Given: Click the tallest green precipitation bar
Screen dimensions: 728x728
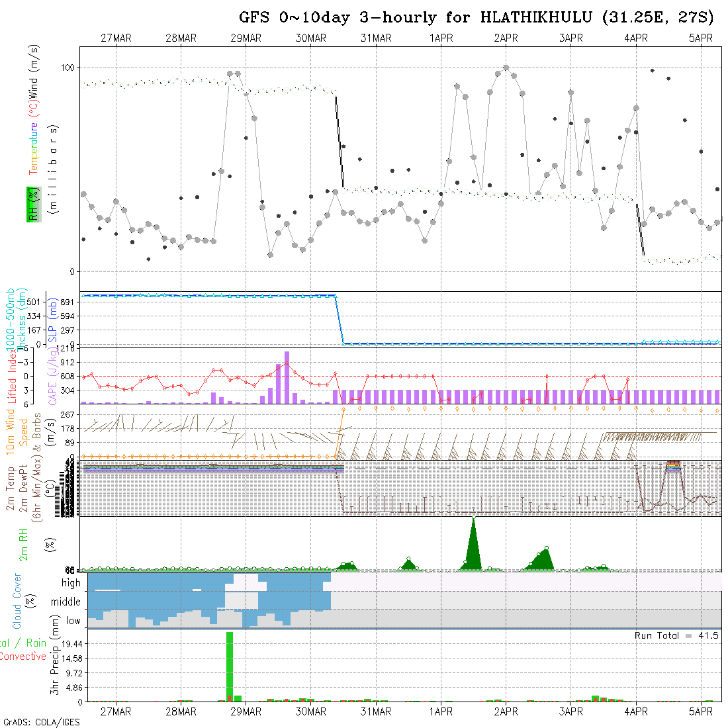Looking at the screenshot, I should click(230, 665).
